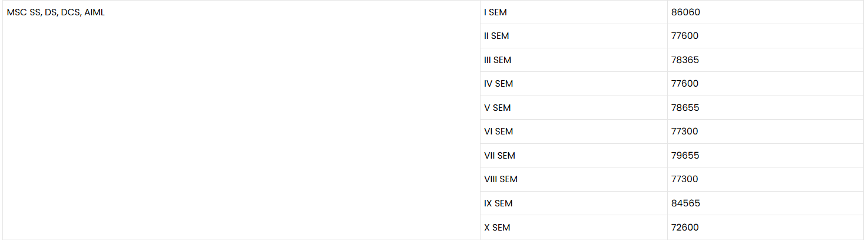Click the 78655 fee amount

tap(685, 108)
